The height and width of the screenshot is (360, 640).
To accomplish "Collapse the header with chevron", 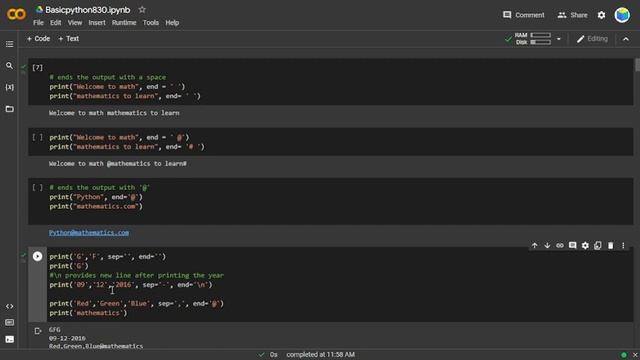I will 626,39.
